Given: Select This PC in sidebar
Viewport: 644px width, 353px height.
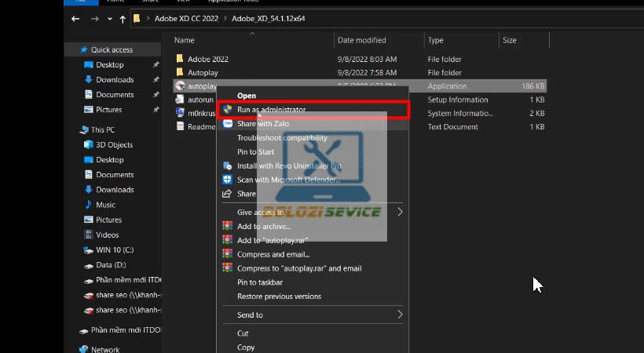Looking at the screenshot, I should 103,129.
